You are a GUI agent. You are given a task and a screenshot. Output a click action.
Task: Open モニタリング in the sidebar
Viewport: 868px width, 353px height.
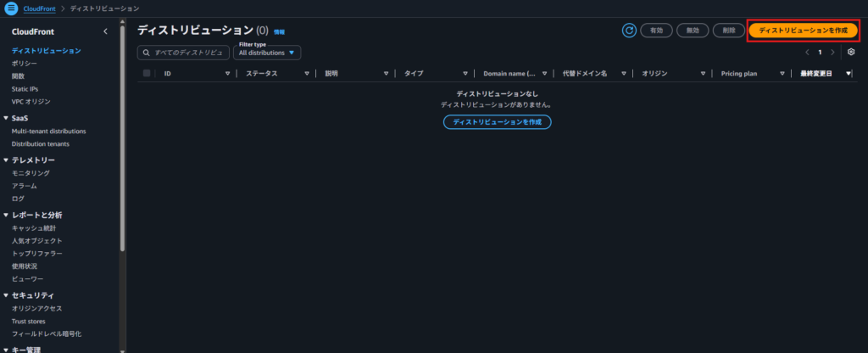[31, 173]
